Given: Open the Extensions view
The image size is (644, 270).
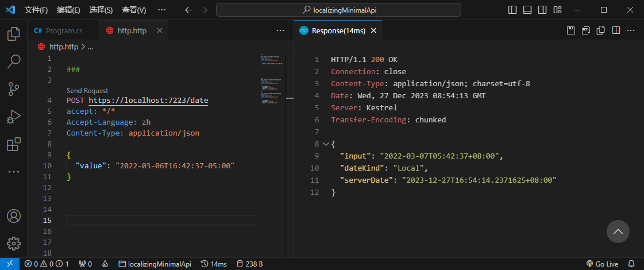Looking at the screenshot, I should (x=13, y=144).
